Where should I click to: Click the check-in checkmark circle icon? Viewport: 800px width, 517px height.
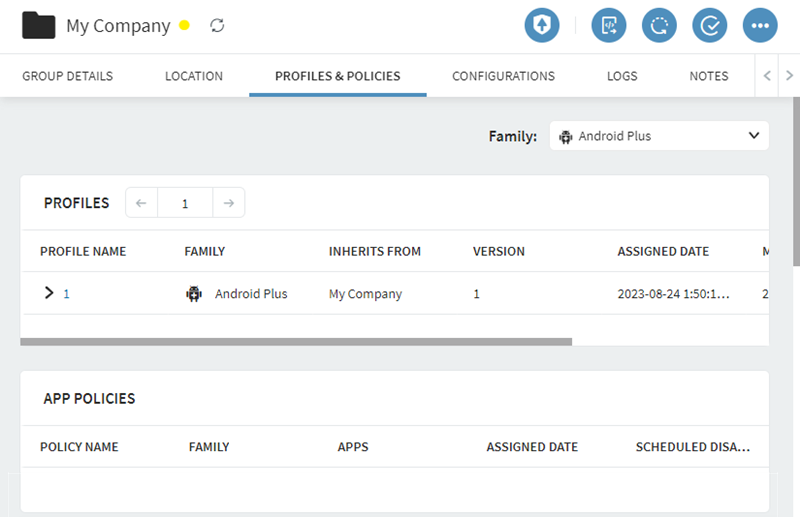(709, 26)
